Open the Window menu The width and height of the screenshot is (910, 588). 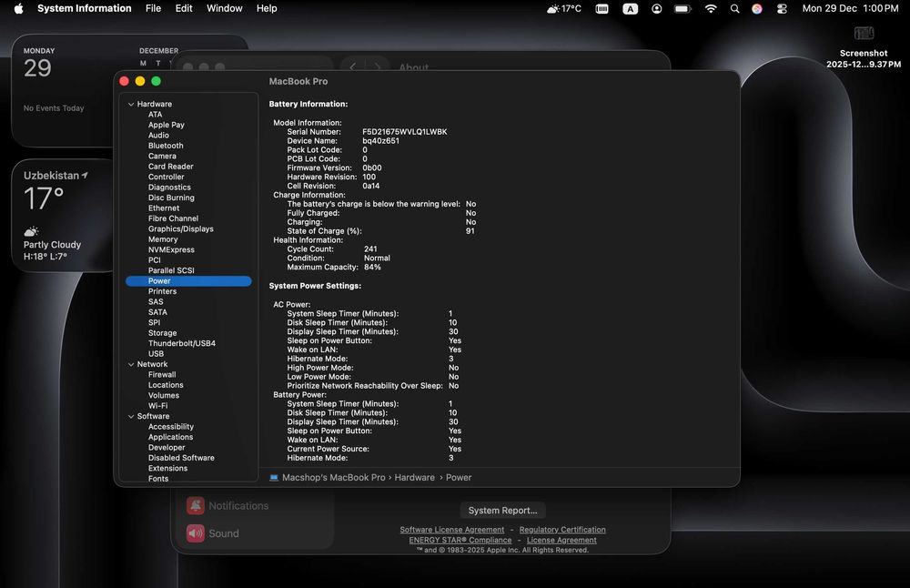click(224, 9)
